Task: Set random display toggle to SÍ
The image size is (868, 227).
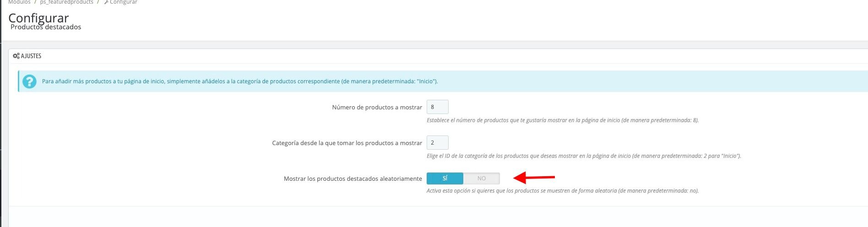Action: point(445,178)
